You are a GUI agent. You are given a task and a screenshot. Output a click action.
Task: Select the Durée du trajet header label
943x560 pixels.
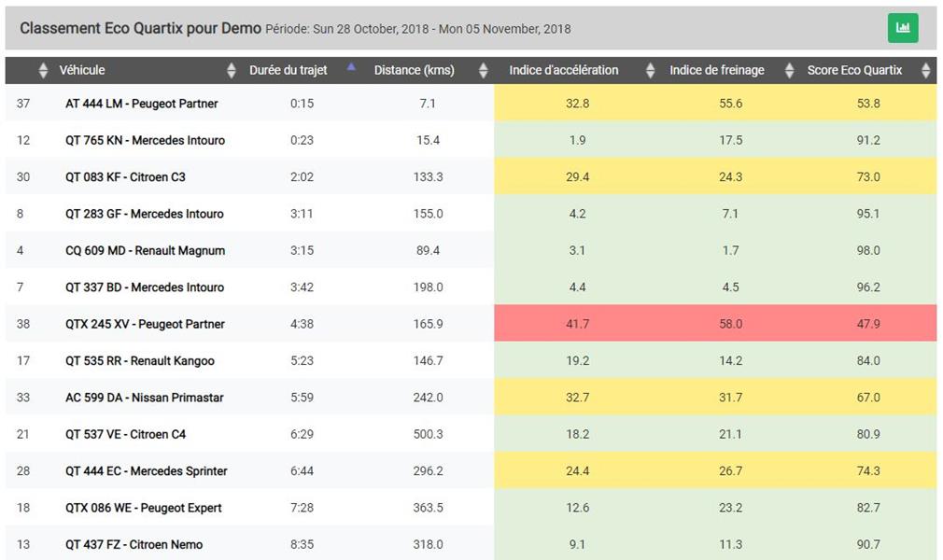coord(289,70)
